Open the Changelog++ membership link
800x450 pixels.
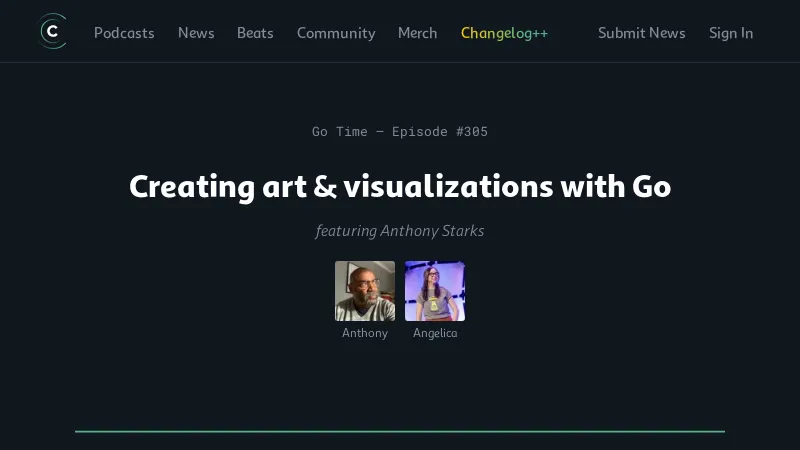coord(504,33)
